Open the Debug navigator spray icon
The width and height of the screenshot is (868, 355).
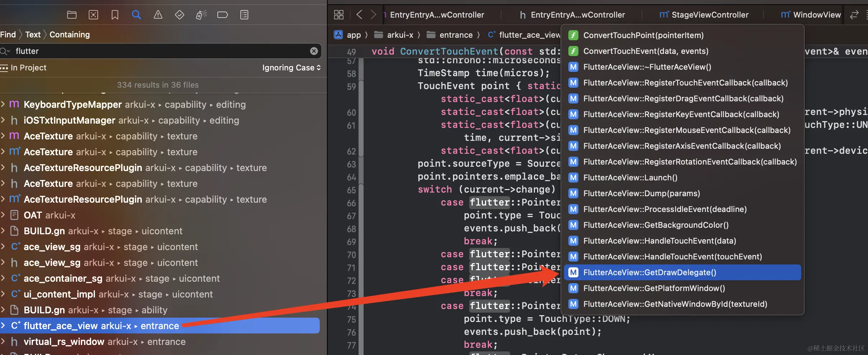[x=201, y=15]
